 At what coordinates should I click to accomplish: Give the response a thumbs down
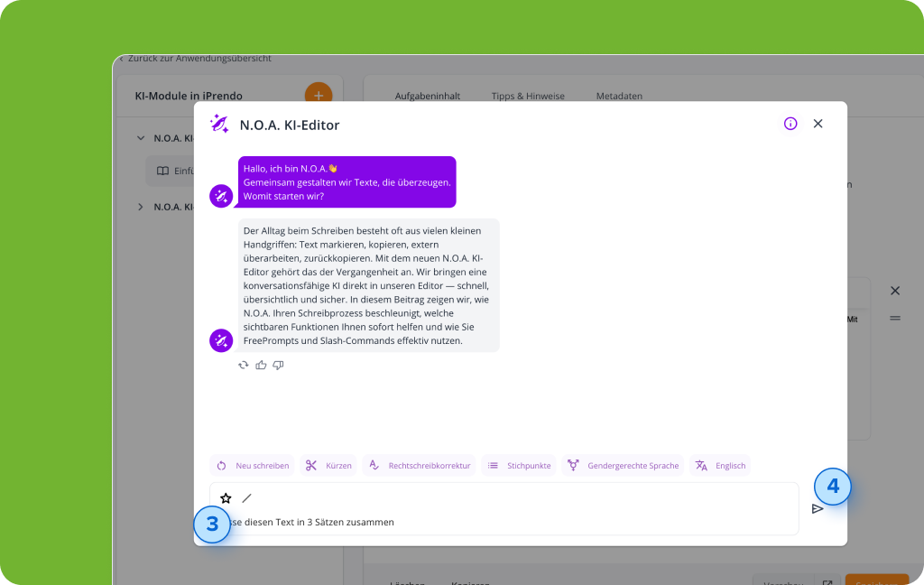coord(278,365)
